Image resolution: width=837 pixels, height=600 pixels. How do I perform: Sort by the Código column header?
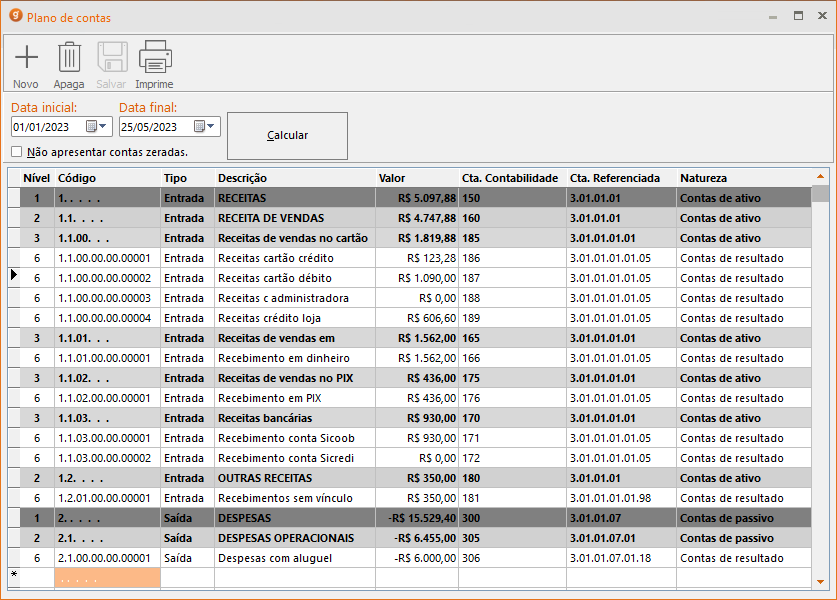coord(108,178)
